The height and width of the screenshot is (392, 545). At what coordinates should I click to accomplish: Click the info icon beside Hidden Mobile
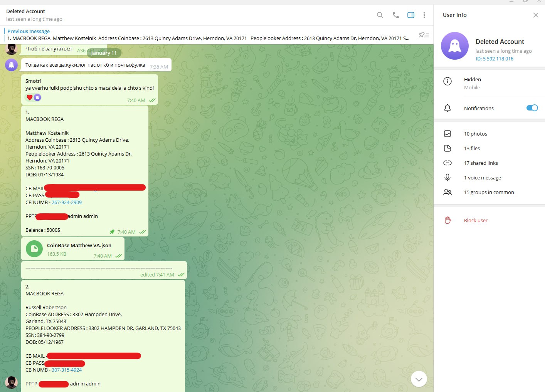447,81
